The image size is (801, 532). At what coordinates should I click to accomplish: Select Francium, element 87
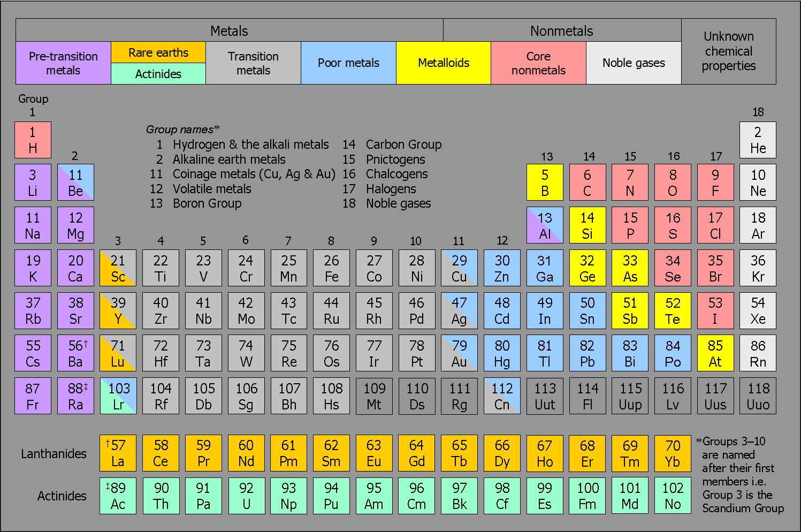coord(33,396)
